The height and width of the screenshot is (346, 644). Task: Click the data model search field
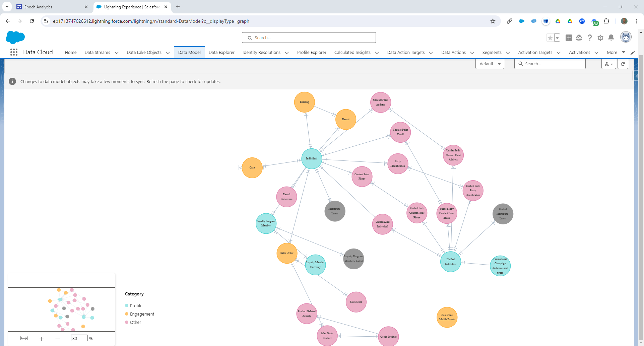(x=550, y=64)
